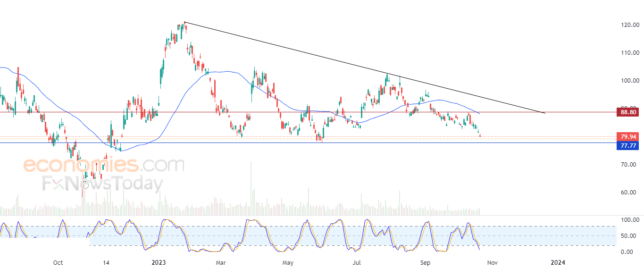Click the Nov label on time axis
The height and width of the screenshot is (269, 644).
(493, 262)
